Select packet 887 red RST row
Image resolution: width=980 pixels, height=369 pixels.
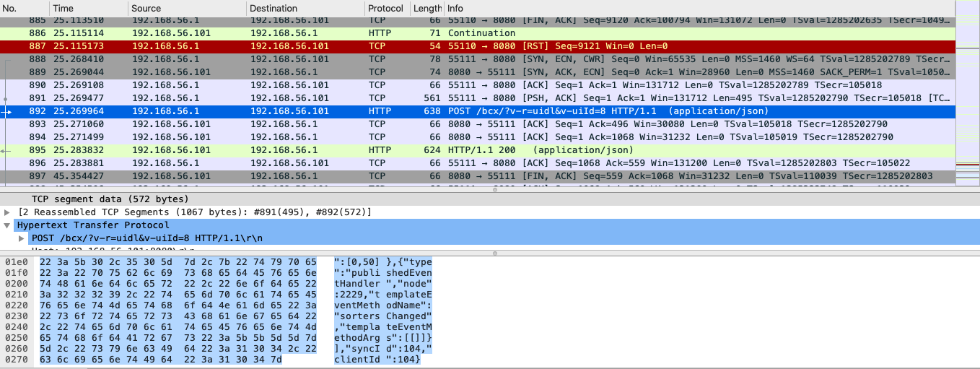point(476,45)
